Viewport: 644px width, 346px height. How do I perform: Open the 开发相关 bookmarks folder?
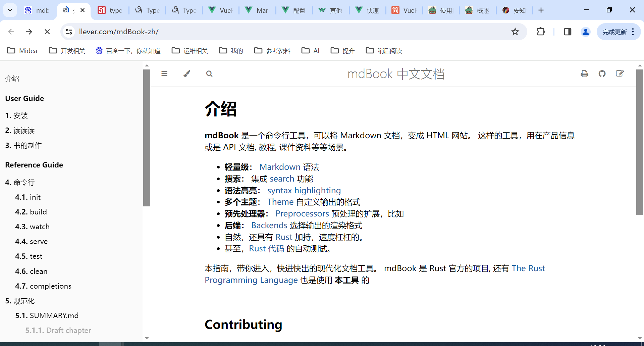point(67,51)
